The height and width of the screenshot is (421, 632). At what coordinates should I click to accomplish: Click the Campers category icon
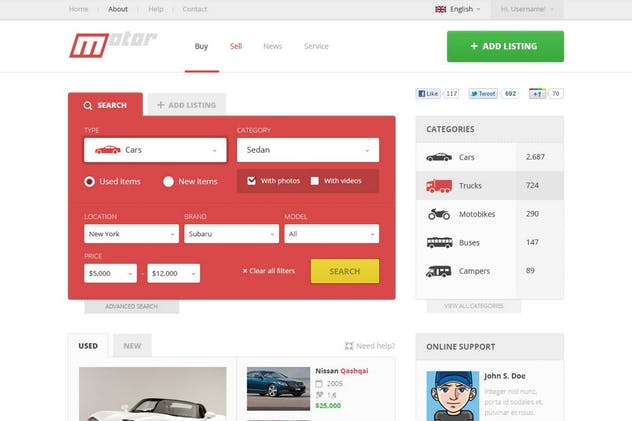coord(439,271)
